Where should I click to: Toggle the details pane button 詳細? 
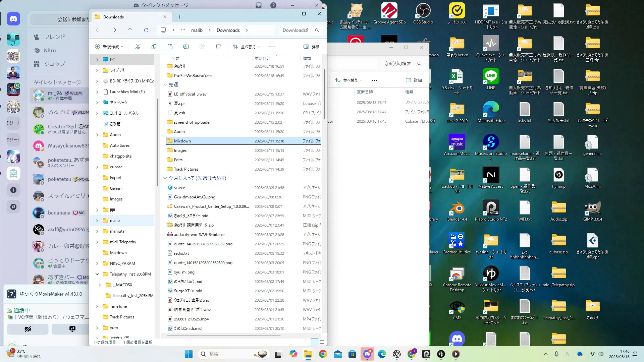311,47
